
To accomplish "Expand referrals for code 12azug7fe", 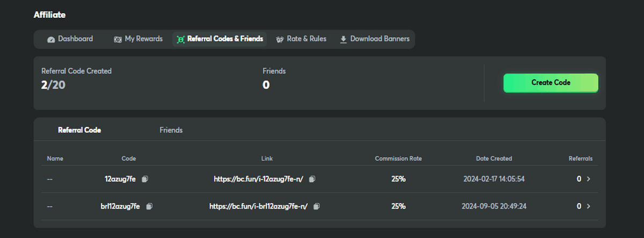I will [x=588, y=179].
